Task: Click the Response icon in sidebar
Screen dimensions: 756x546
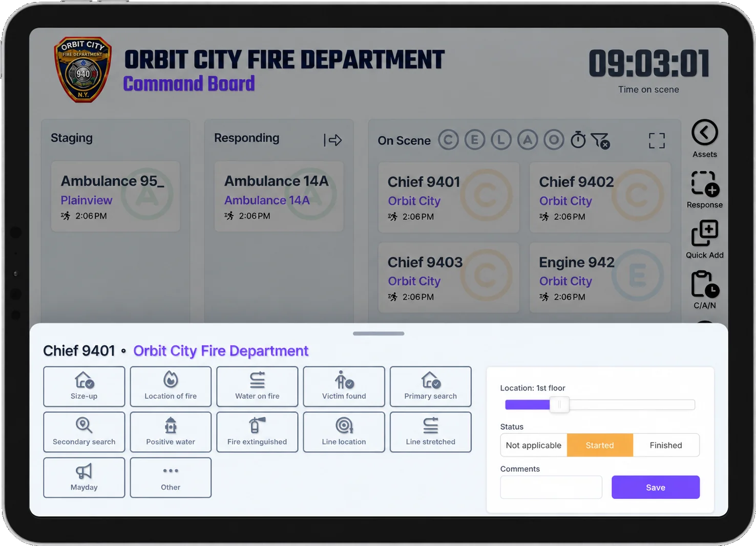Action: [705, 183]
